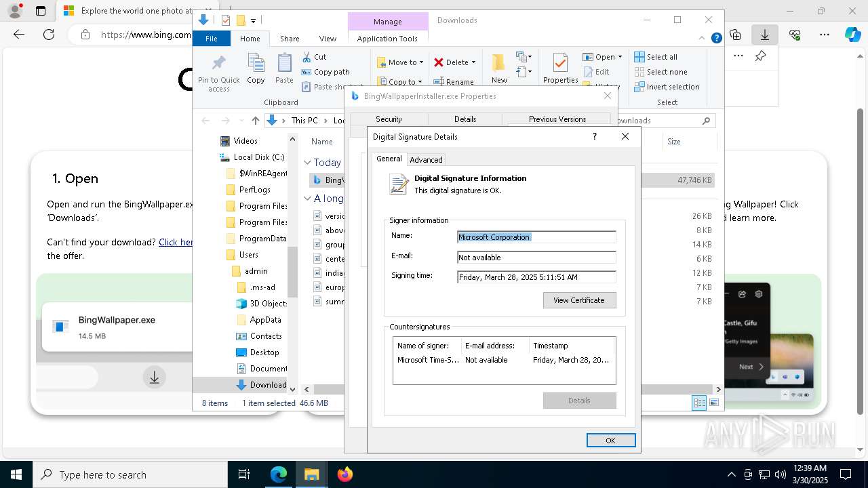Viewport: 868px width, 488px height.
Task: Click the taskbar search box
Action: (130, 474)
